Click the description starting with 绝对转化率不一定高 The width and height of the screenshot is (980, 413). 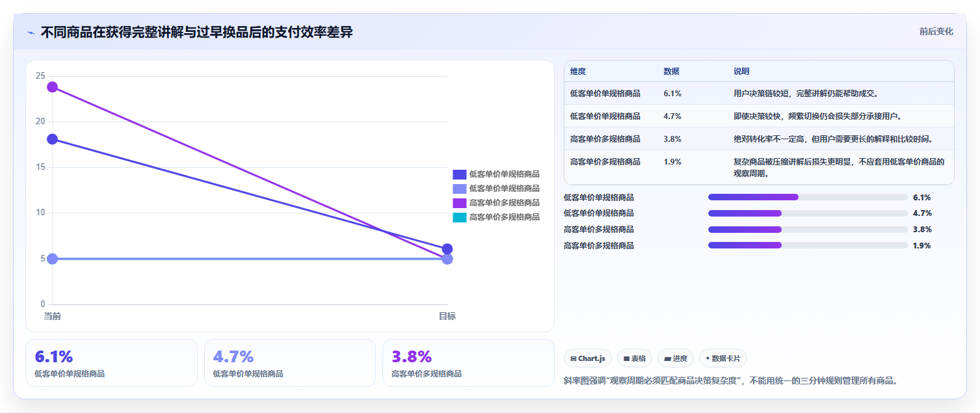[835, 139]
